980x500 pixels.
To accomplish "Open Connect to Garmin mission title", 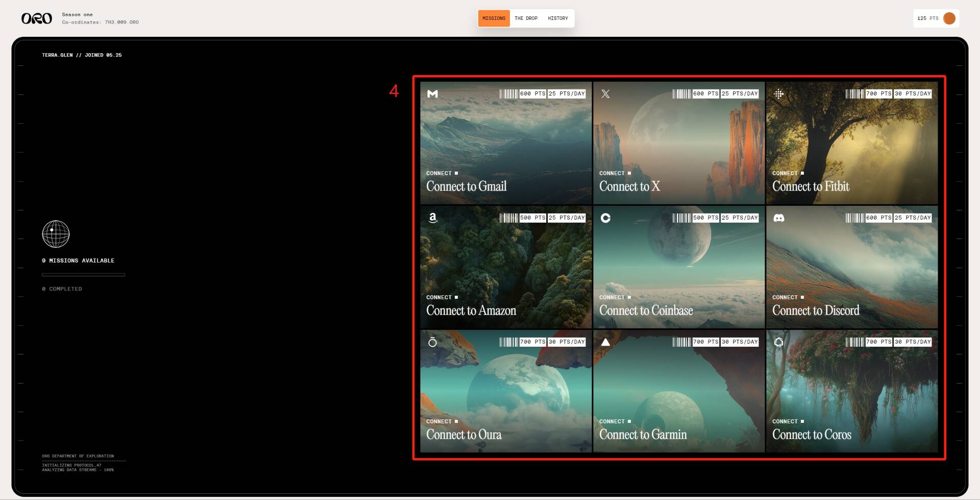I will coord(643,435).
